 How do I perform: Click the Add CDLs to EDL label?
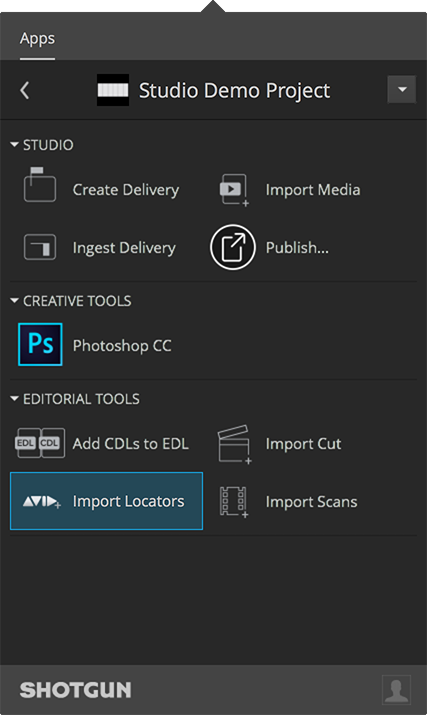tap(130, 443)
